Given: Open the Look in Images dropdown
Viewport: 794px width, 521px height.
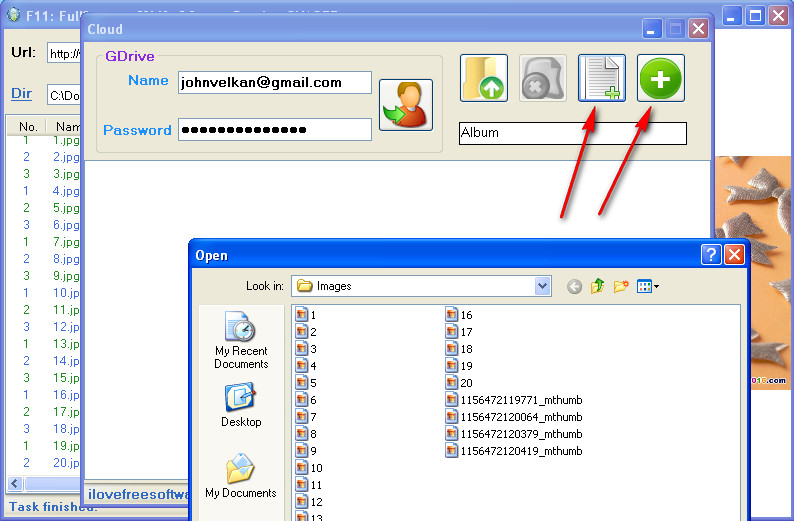Looking at the screenshot, I should (542, 286).
